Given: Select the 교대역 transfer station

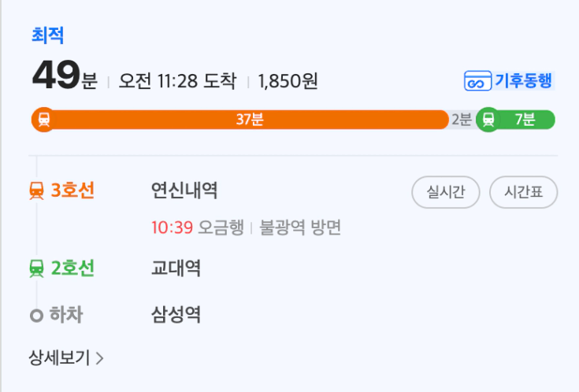Looking at the screenshot, I should 176,268.
